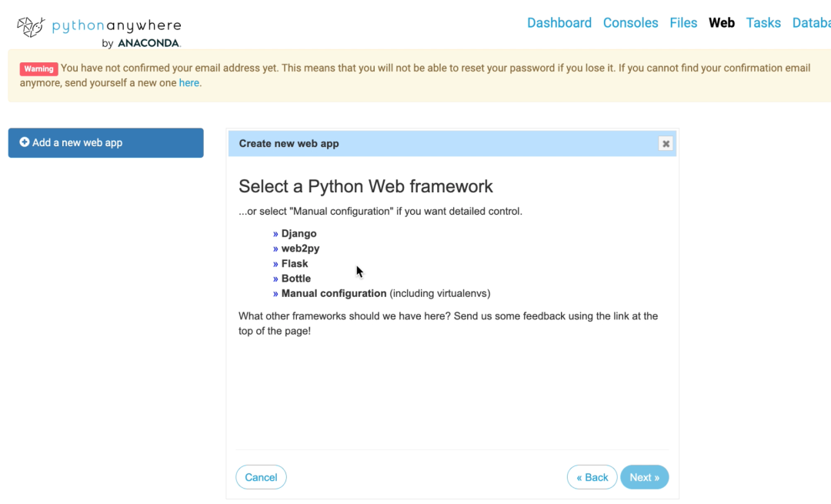
Task: Go to the Files section
Action: 683,22
